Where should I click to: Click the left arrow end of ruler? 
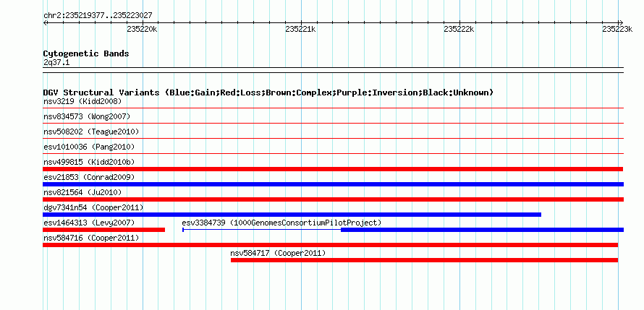[45, 22]
